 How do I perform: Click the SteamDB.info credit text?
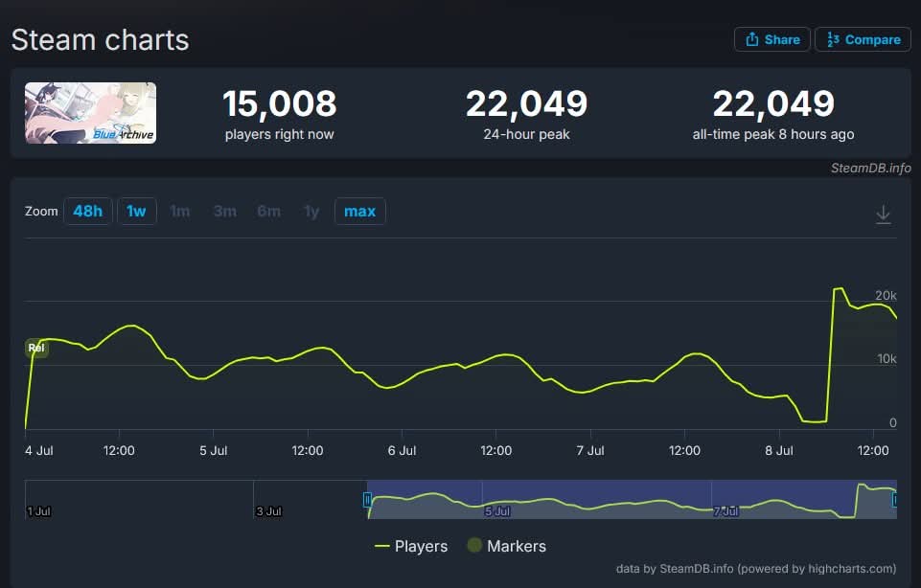[870, 168]
